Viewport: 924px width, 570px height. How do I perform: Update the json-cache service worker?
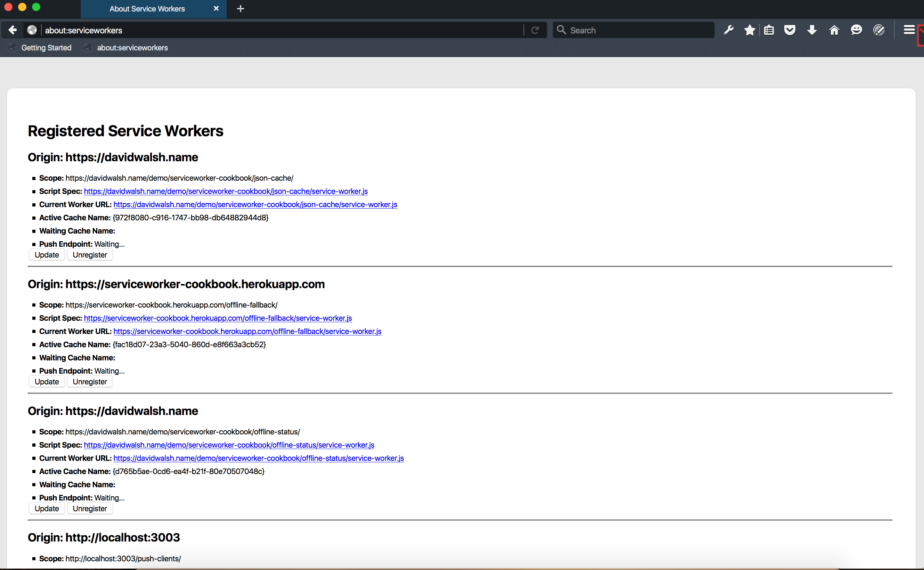click(x=47, y=255)
